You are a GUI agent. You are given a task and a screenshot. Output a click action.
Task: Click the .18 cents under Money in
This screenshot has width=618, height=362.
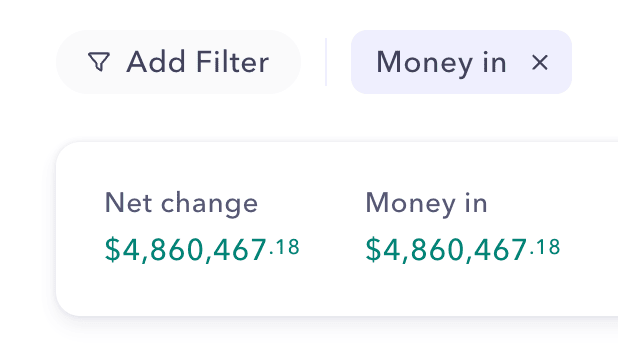[x=545, y=248]
